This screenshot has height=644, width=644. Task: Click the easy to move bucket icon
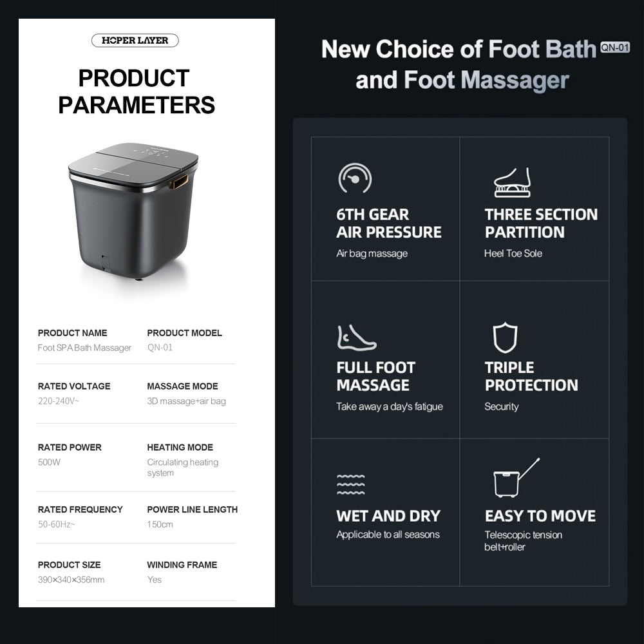pyautogui.click(x=515, y=478)
